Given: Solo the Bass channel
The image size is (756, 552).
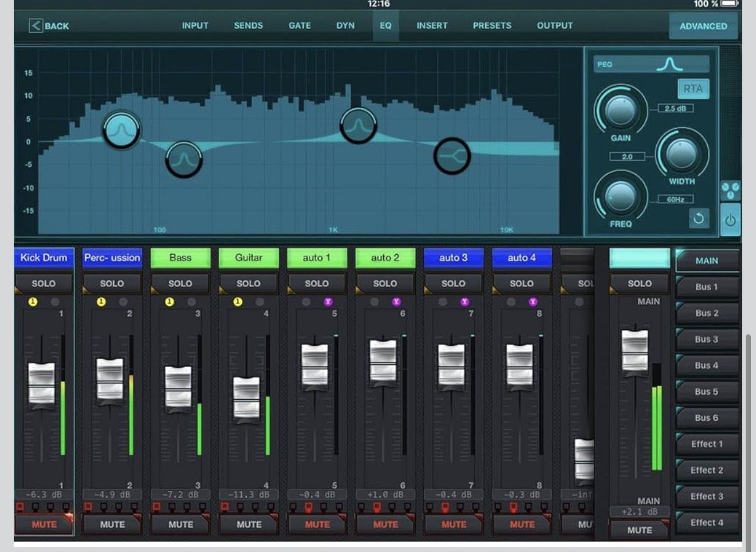Looking at the screenshot, I should (x=180, y=283).
